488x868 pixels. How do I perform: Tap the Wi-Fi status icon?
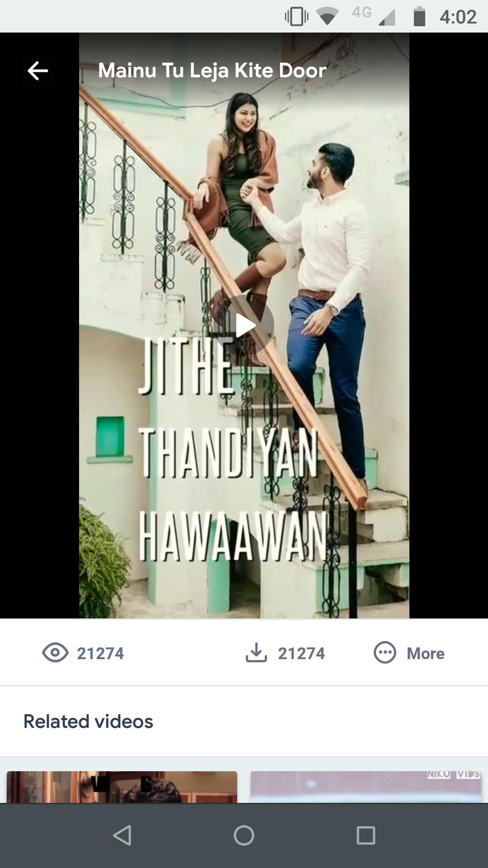click(x=328, y=17)
